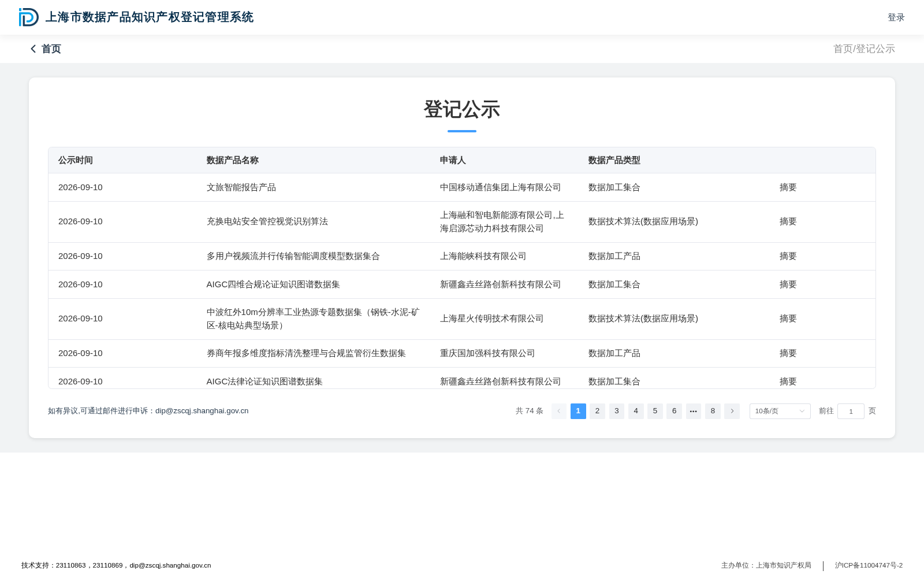The height and width of the screenshot is (578, 924).
Task: Click product name 券商年报多维度指标清洗整理与合规监管衍生数据集
Action: (x=306, y=353)
